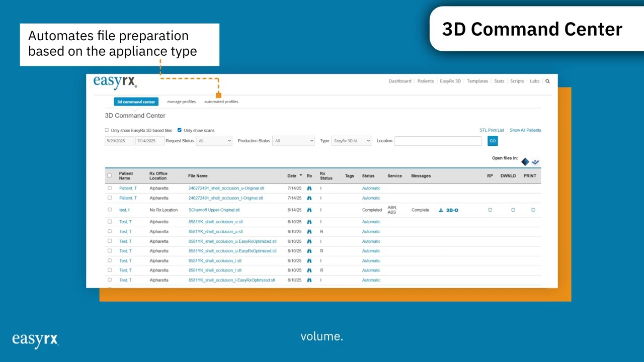
Task: Click the Rx binoculars icon for 246272491_shell_occlusion_u-Original.stl
Action: click(309, 189)
